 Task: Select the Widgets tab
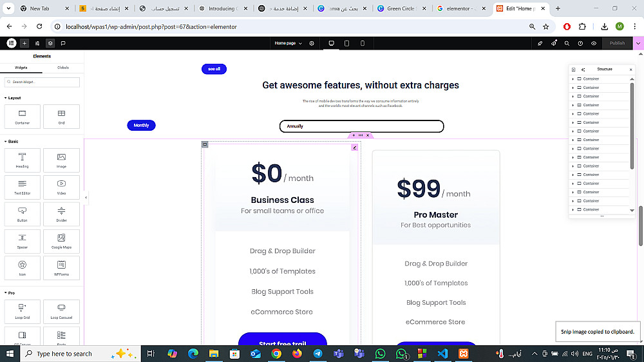(x=21, y=68)
